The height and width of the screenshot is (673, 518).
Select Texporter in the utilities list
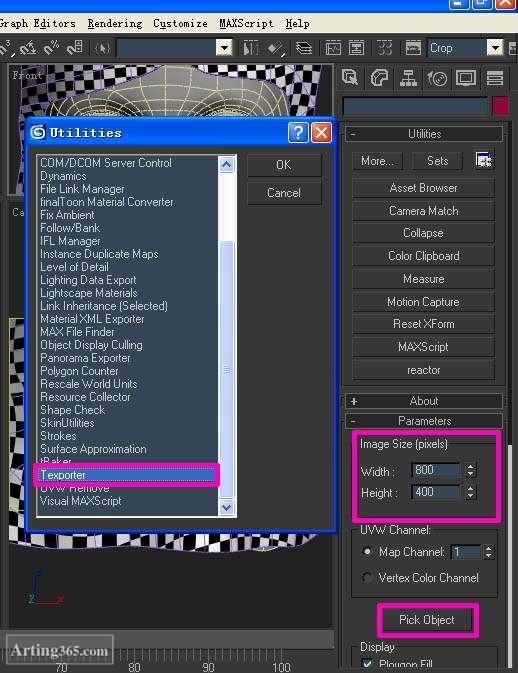click(127, 475)
